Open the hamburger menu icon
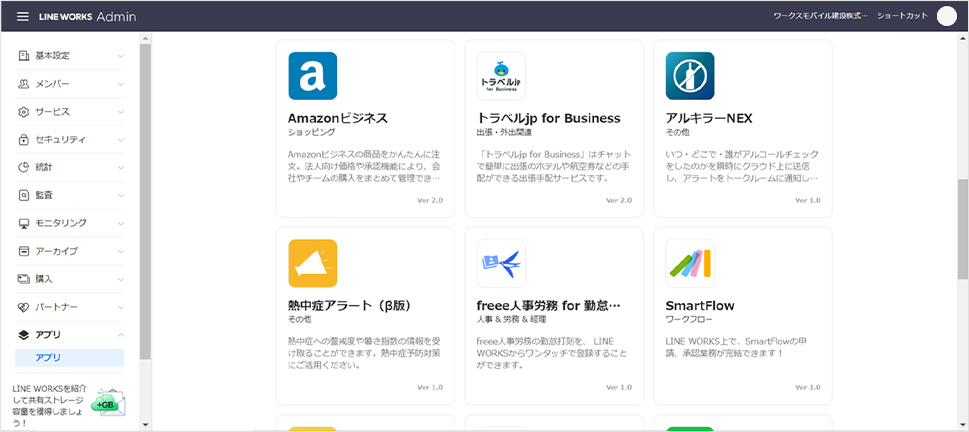This screenshot has height=432, width=969. click(23, 16)
